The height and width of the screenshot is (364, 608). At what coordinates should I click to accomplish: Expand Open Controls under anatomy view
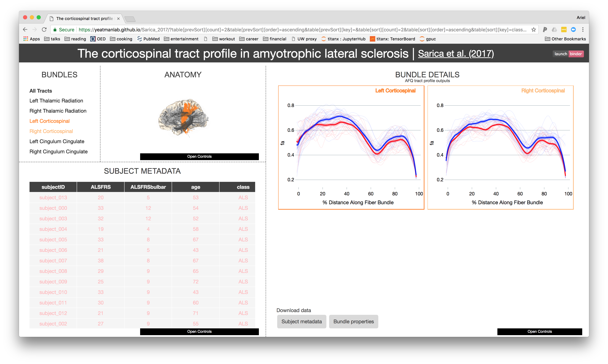tap(199, 157)
